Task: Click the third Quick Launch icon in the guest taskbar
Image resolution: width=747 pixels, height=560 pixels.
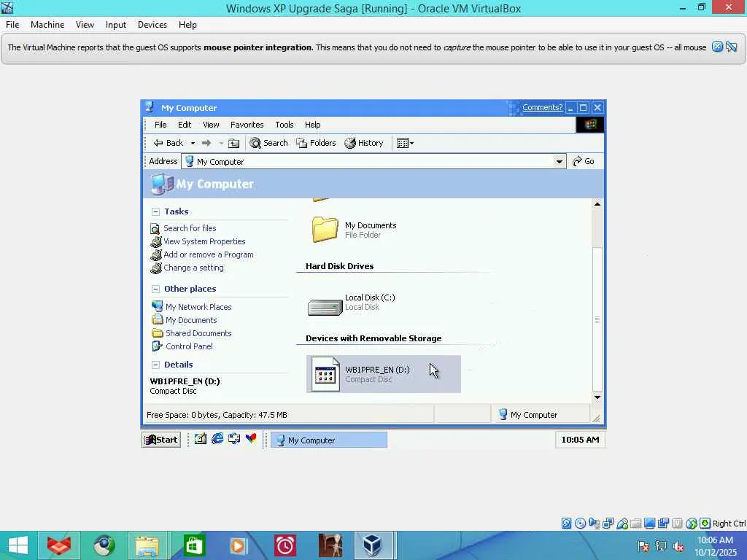Action: (234, 438)
